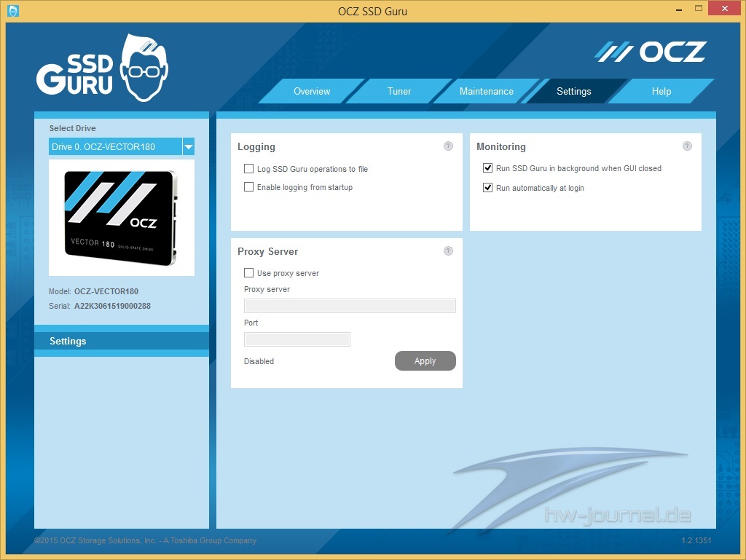Screen dimensions: 746x560
Task: Open the Help tab
Action: click(x=661, y=92)
